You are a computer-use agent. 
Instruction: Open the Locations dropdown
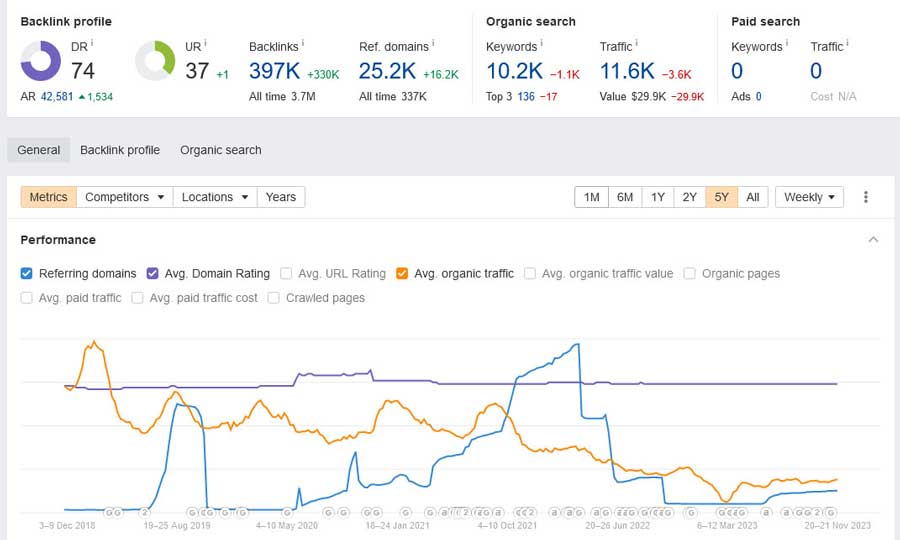215,197
